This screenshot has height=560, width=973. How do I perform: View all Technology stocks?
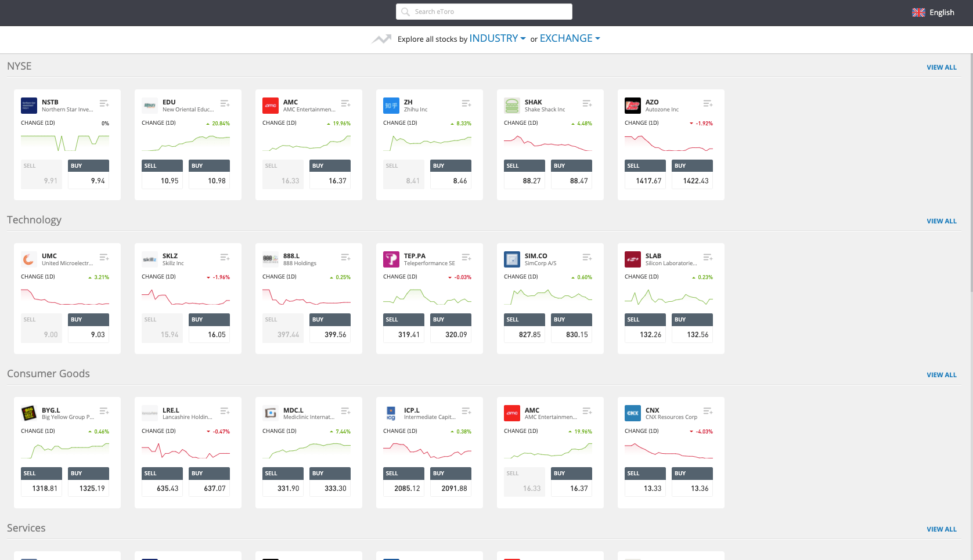942,221
